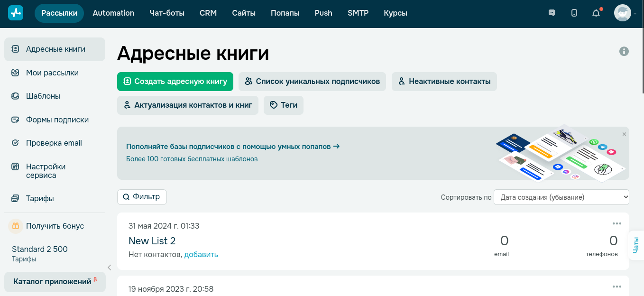Open the Сайты tab
Viewport: 644px width, 296px height.
tap(244, 13)
